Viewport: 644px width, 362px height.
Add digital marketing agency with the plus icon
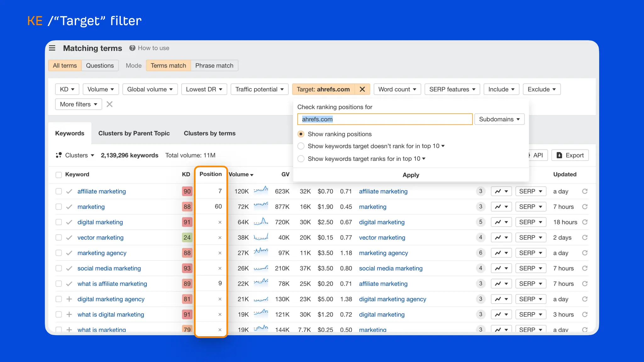click(69, 299)
